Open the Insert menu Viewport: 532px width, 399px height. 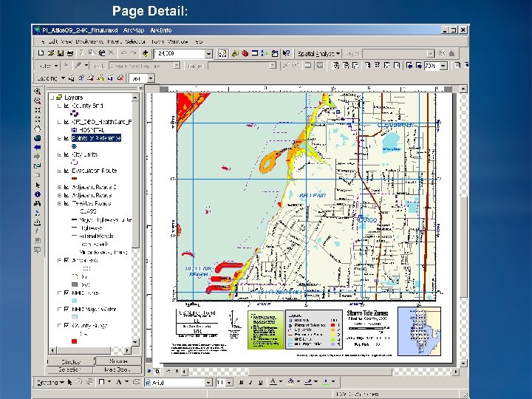pos(115,41)
